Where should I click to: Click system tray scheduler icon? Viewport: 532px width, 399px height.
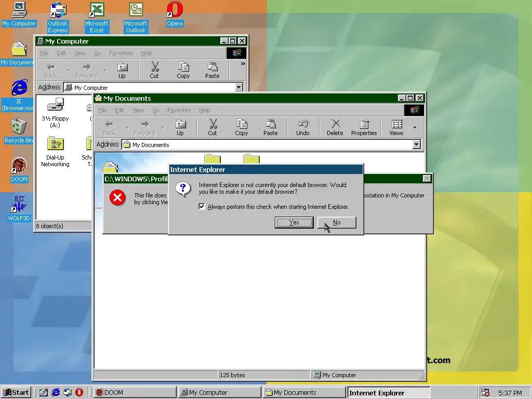pyautogui.click(x=485, y=393)
